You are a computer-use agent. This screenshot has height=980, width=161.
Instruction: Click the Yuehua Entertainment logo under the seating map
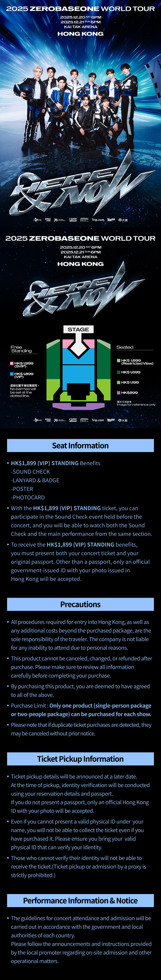(60, 420)
